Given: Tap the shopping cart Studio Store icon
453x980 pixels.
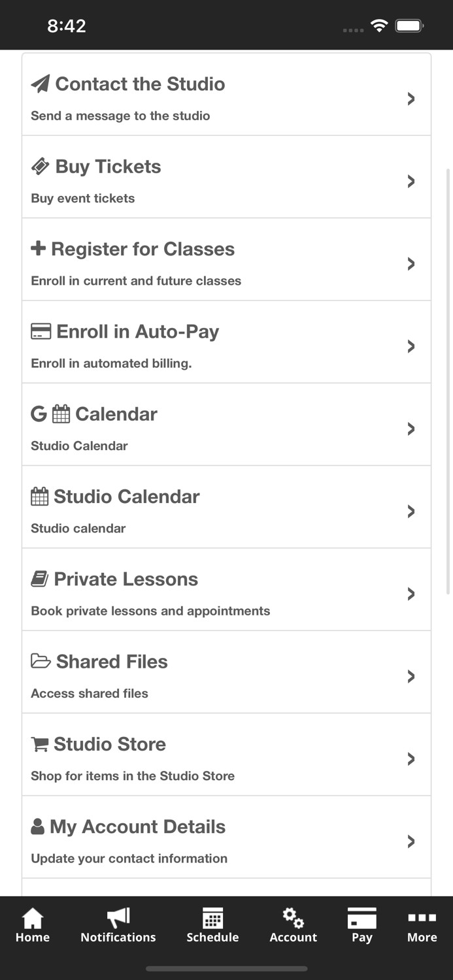Looking at the screenshot, I should click(39, 744).
